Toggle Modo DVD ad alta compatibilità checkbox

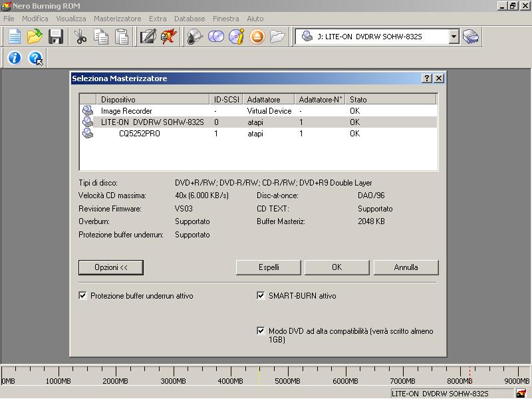pos(261,331)
